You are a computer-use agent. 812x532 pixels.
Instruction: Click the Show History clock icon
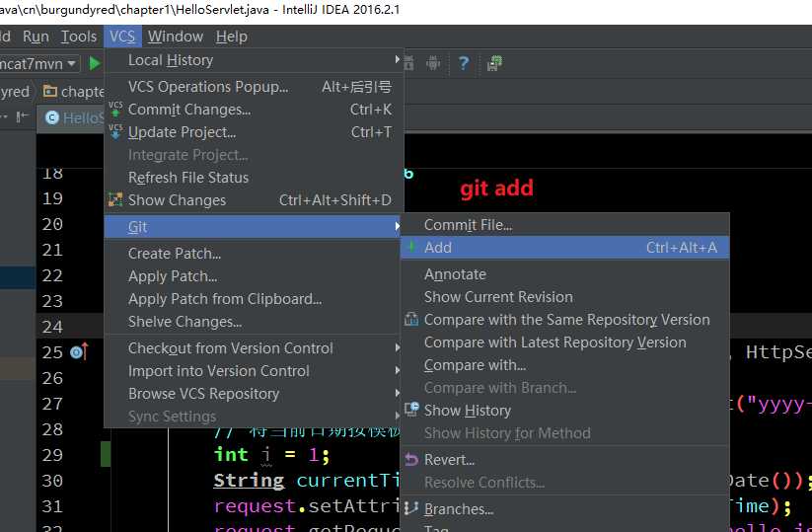click(x=411, y=410)
